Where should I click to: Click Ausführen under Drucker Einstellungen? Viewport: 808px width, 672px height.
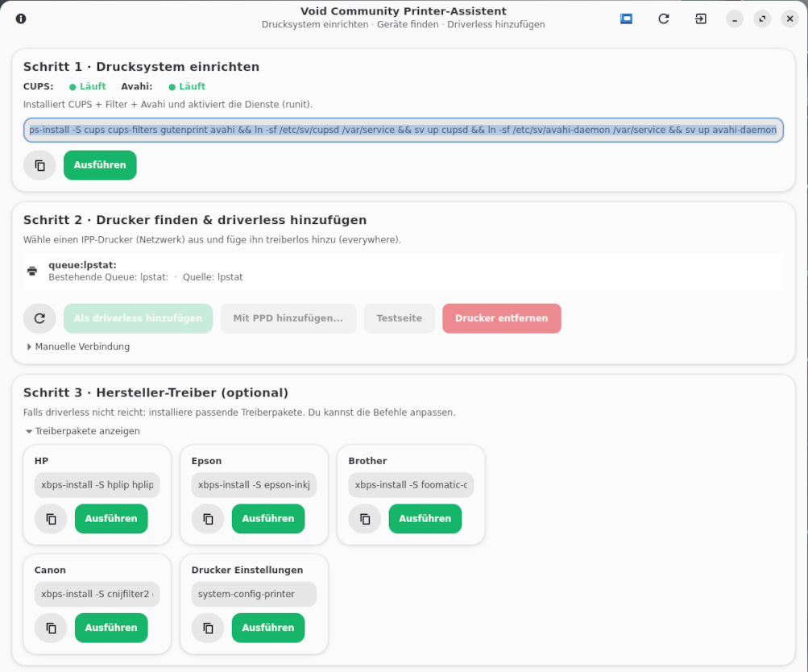point(268,628)
